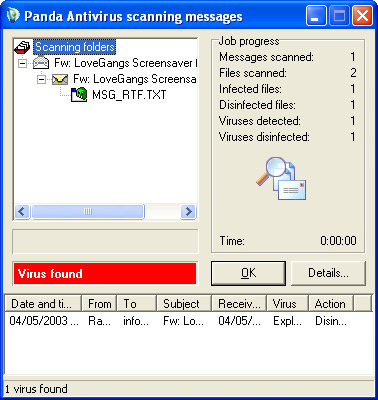Click the OK button

[248, 273]
